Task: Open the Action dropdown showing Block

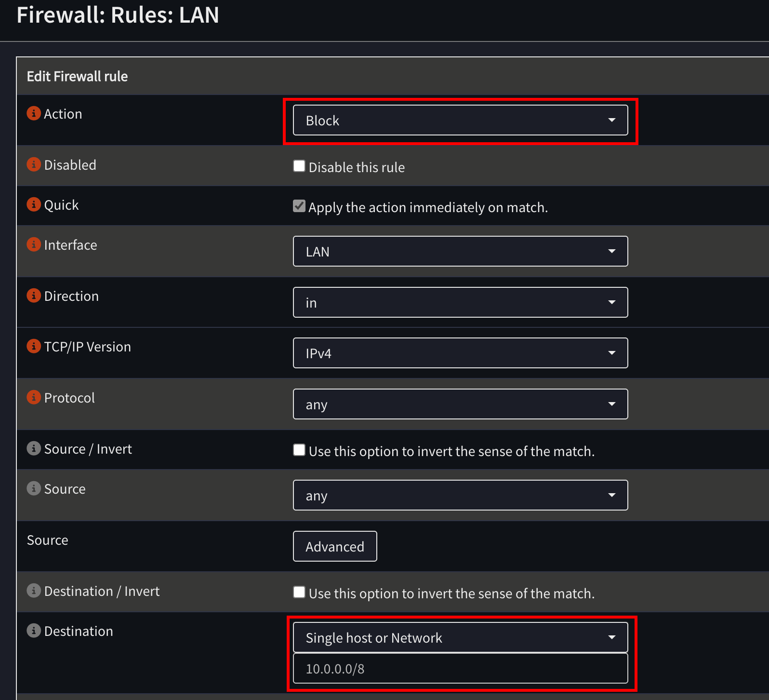Action: coord(460,120)
